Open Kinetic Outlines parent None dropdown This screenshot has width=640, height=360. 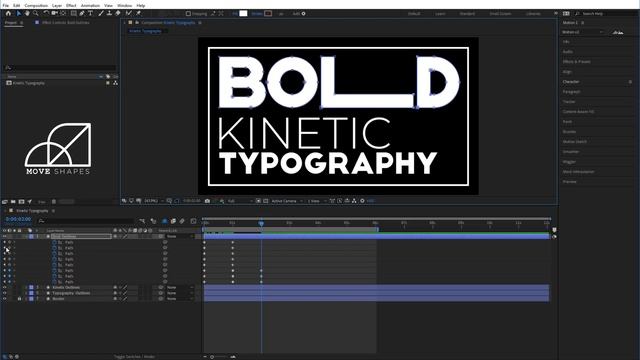(179, 287)
